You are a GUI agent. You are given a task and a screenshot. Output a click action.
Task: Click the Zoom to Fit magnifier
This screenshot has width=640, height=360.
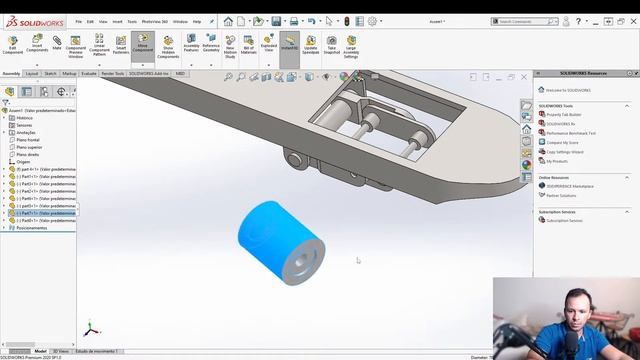tap(228, 77)
